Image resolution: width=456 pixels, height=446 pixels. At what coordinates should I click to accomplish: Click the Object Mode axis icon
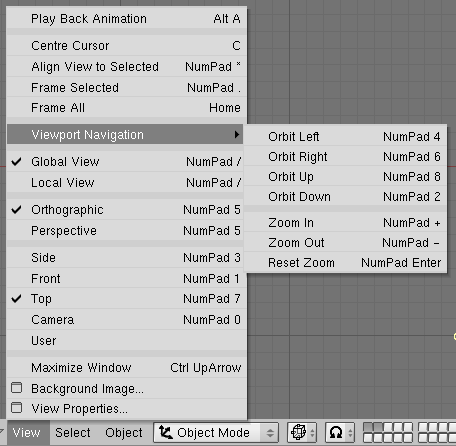coord(166,432)
